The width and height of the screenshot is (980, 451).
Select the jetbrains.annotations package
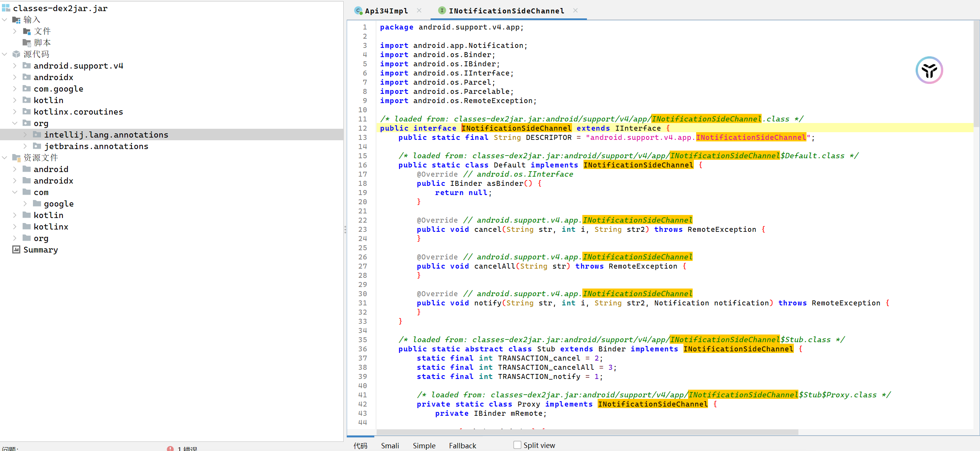[x=96, y=146]
